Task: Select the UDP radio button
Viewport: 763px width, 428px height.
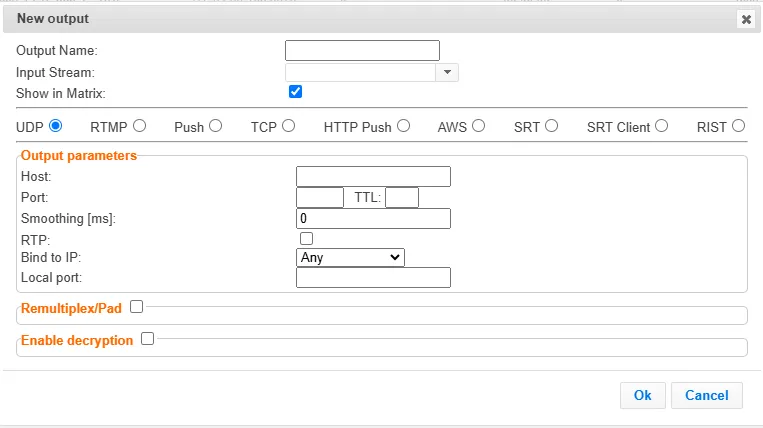Action: pos(55,126)
